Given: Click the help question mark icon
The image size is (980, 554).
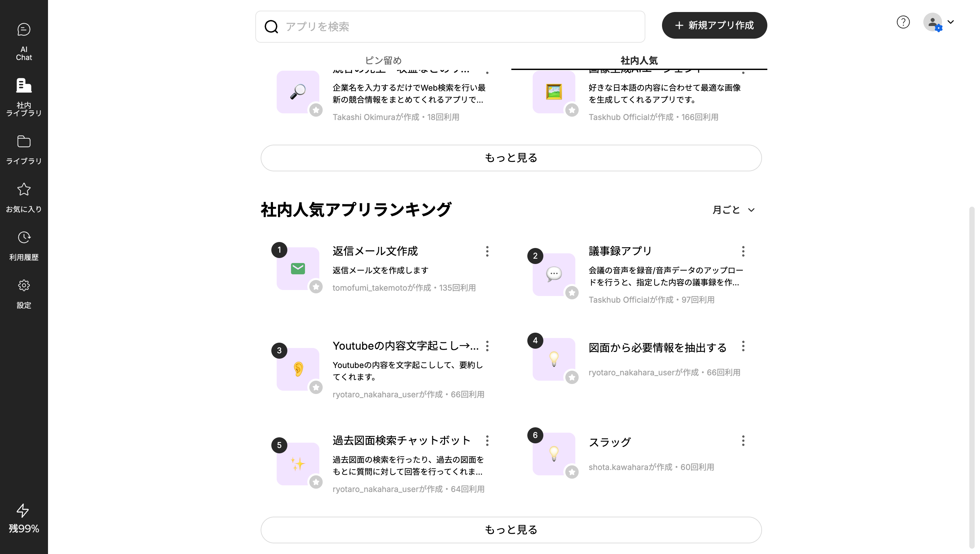Looking at the screenshot, I should coord(903,22).
